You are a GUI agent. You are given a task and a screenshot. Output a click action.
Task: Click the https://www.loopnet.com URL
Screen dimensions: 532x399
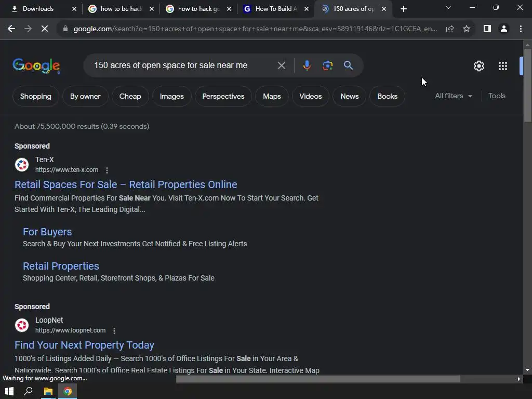(x=70, y=330)
